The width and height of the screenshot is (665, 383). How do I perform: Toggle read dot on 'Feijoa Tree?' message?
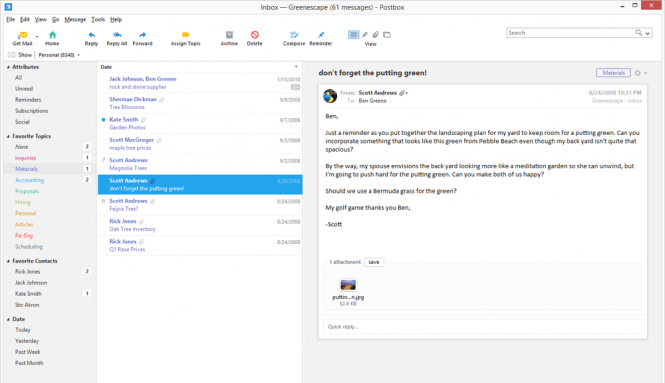103,201
